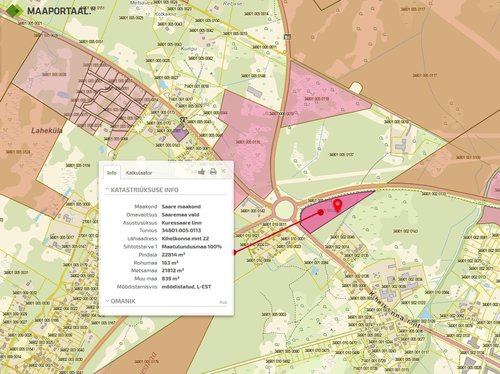Click the red location pin marker
Viewport: 500px width, 374px height.
pos(338,205)
